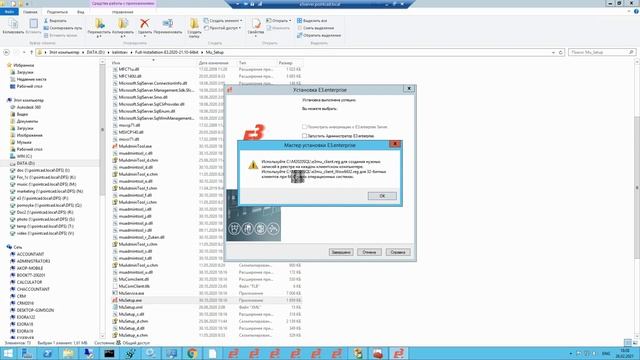Select Autodesk 360 in navigation pane

click(x=29, y=107)
